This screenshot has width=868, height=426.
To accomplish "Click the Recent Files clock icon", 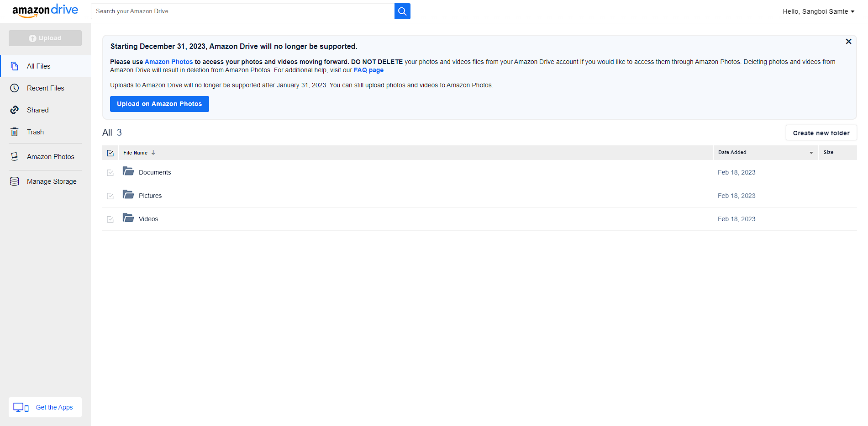I will pos(15,88).
